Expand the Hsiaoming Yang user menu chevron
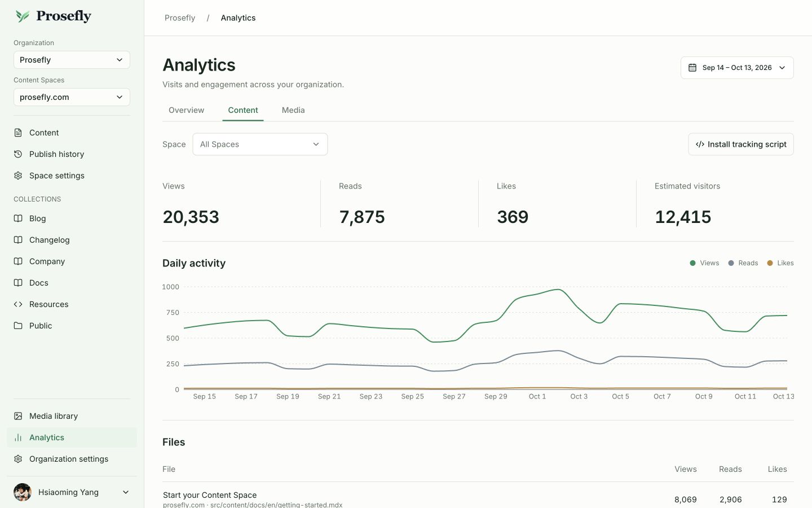The width and height of the screenshot is (812, 508). (x=126, y=492)
